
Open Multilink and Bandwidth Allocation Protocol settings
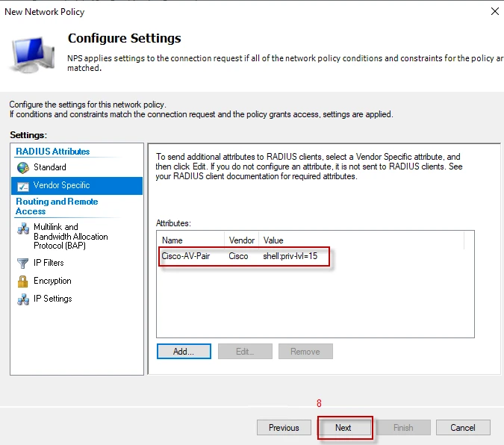[70, 237]
